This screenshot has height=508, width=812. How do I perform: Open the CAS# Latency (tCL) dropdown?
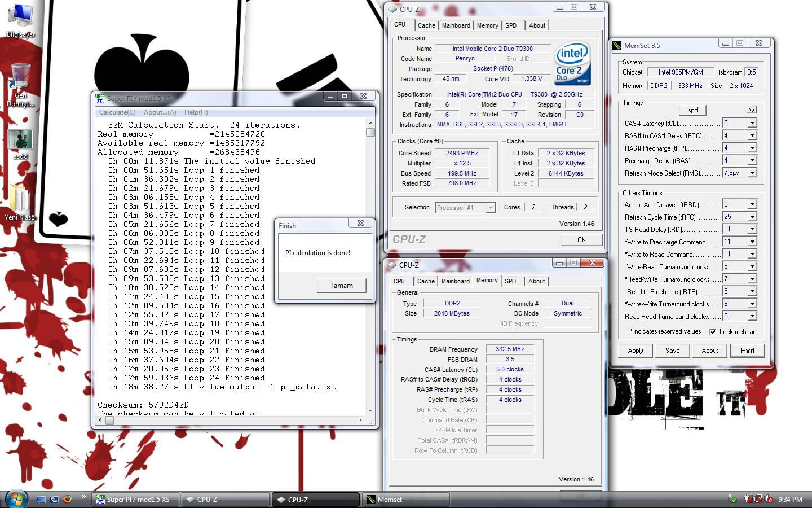(752, 123)
